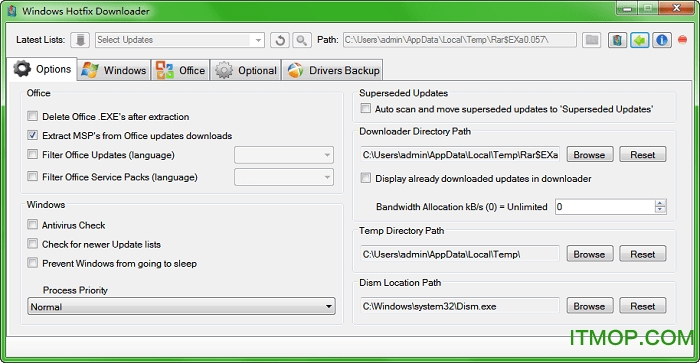Click Reset for Temp Directory Path

point(643,254)
